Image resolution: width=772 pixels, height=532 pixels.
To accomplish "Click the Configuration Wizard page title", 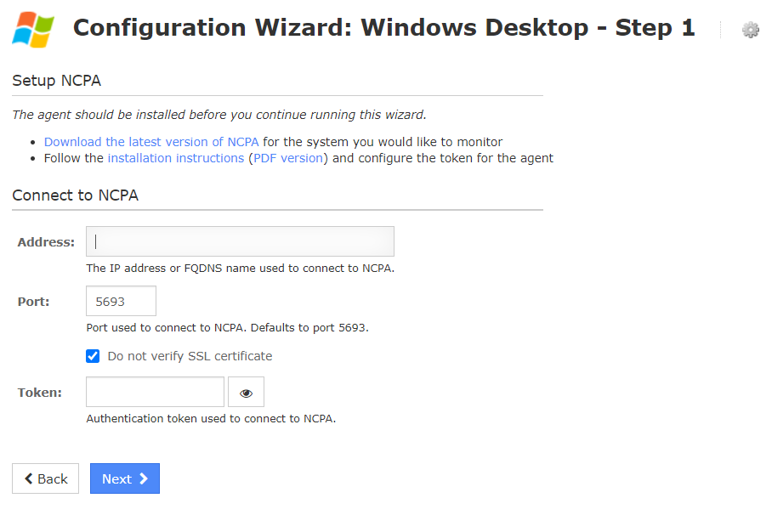I will pyautogui.click(x=383, y=28).
